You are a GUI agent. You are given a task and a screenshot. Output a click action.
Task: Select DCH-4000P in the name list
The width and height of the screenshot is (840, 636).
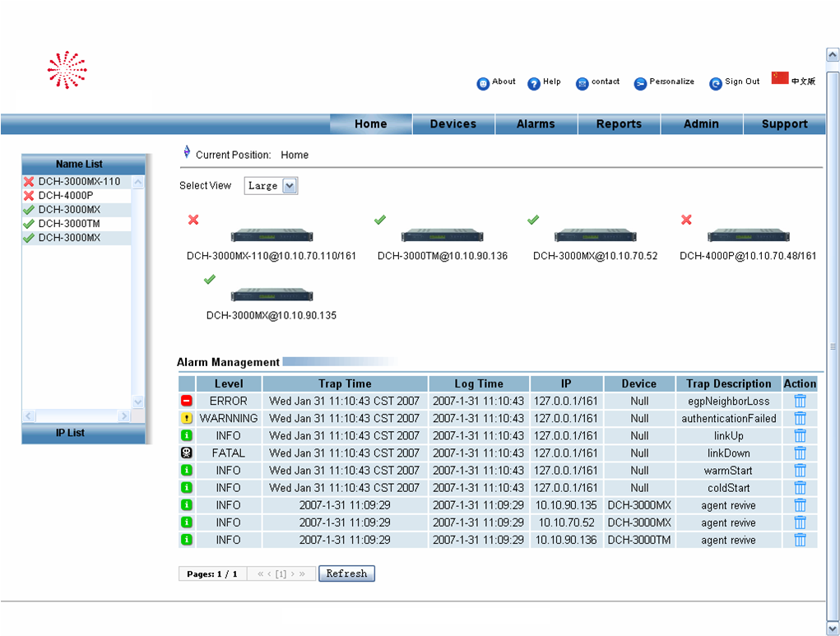pyautogui.click(x=66, y=196)
